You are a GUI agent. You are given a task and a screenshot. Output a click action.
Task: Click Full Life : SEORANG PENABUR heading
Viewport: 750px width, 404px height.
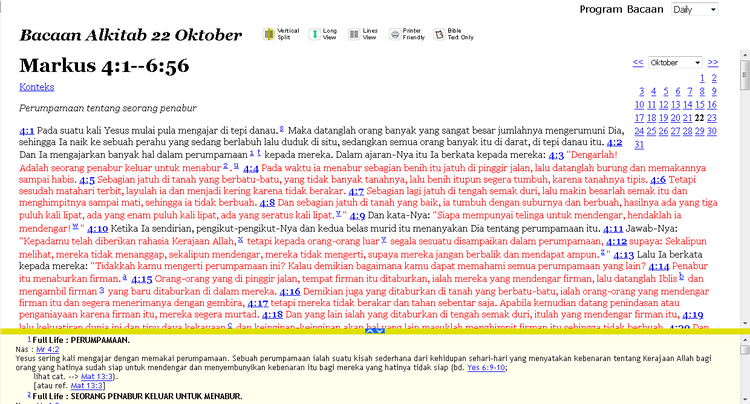(137, 396)
